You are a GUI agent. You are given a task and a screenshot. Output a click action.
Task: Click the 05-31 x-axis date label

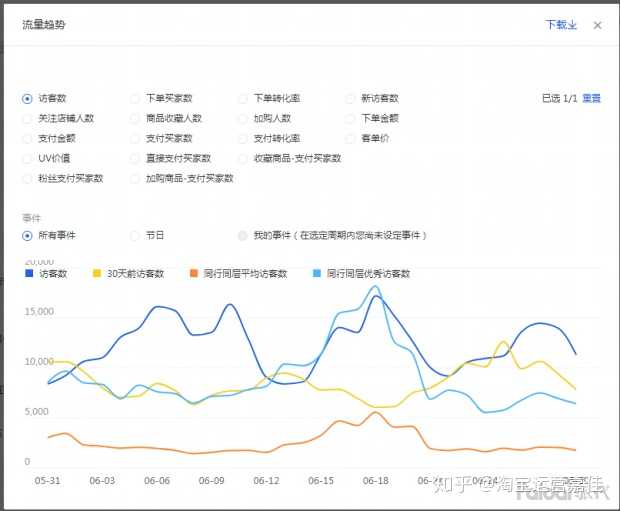(47, 481)
